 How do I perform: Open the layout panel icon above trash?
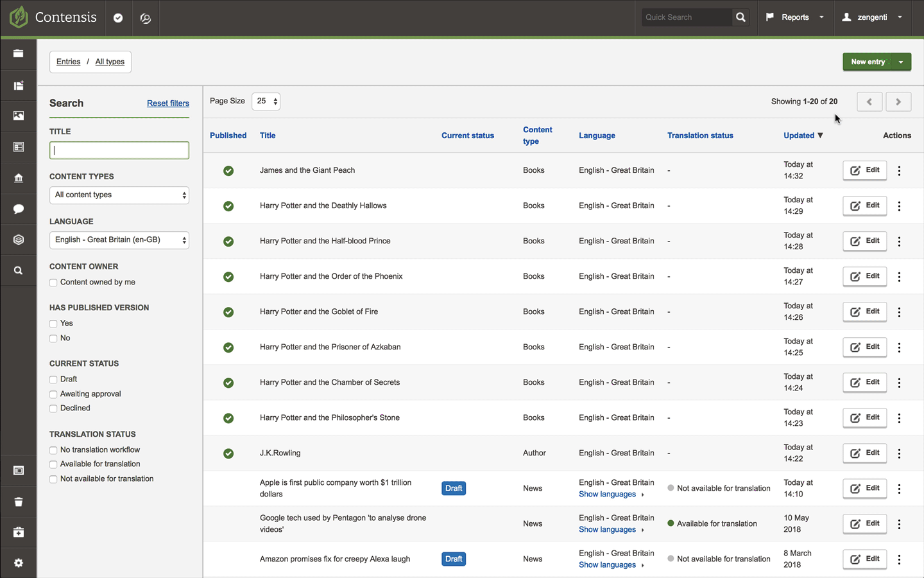(x=19, y=471)
